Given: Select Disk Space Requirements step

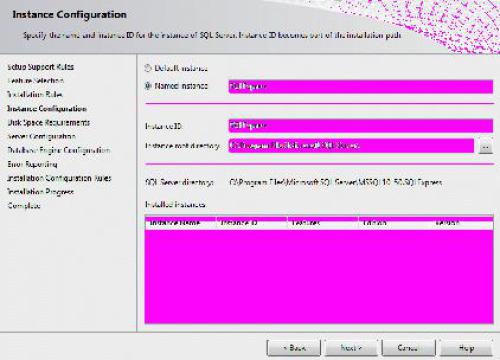Looking at the screenshot, I should click(49, 123).
